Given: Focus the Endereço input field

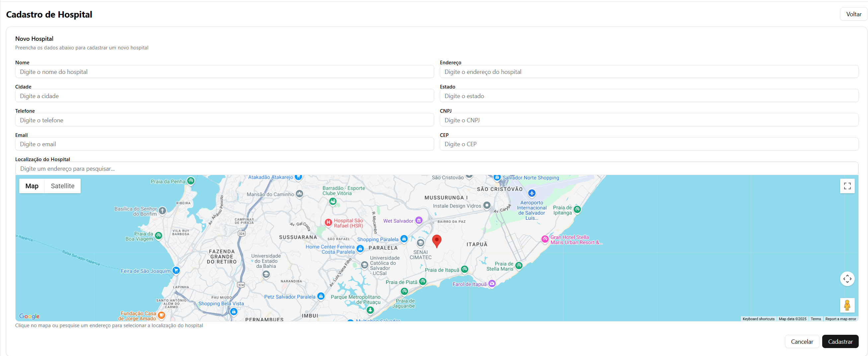Looking at the screenshot, I should pos(649,72).
